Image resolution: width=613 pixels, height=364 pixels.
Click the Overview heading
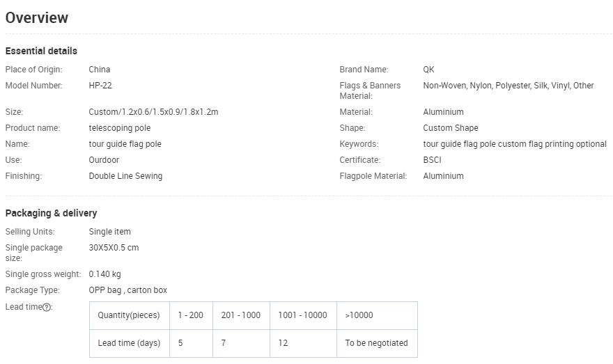tap(37, 18)
